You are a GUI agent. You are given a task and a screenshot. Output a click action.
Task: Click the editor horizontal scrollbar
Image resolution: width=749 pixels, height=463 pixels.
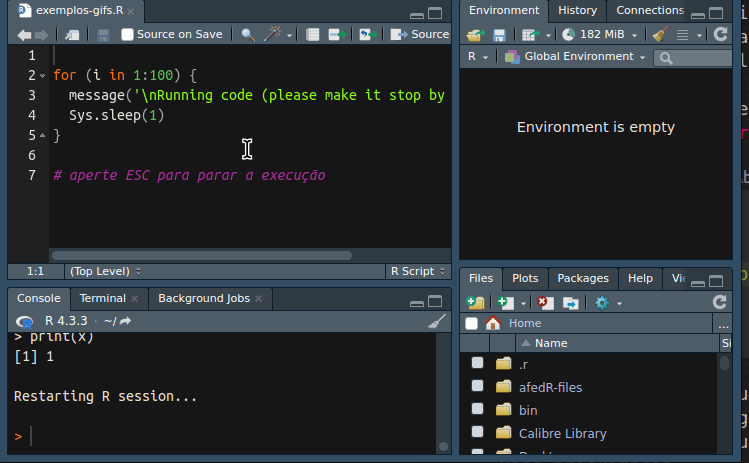pyautogui.click(x=200, y=255)
